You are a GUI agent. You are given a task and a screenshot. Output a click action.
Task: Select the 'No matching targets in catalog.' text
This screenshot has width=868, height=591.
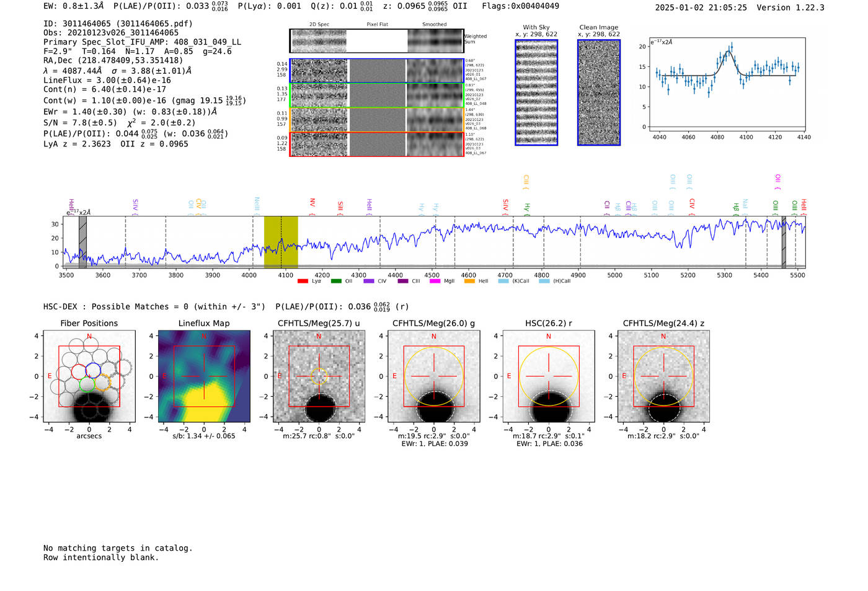[118, 548]
